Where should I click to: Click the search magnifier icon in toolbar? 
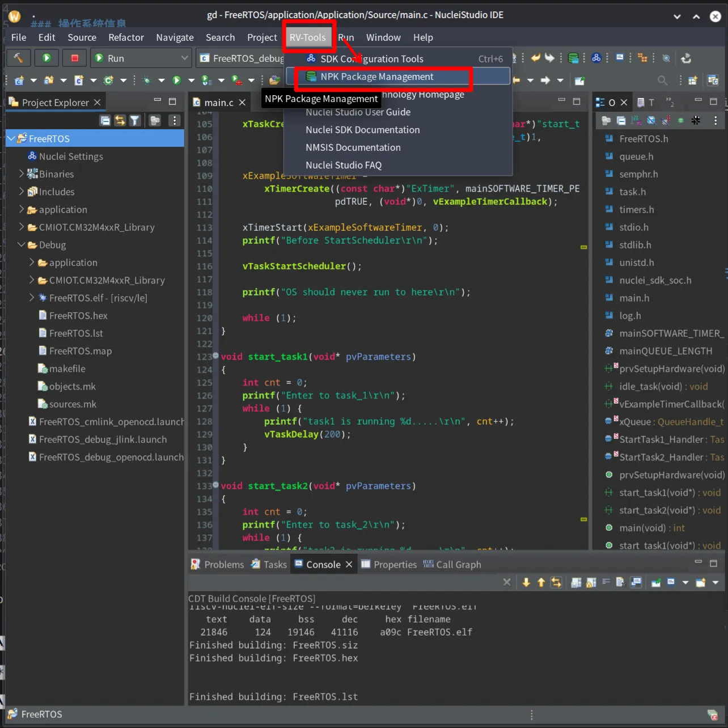click(x=662, y=81)
